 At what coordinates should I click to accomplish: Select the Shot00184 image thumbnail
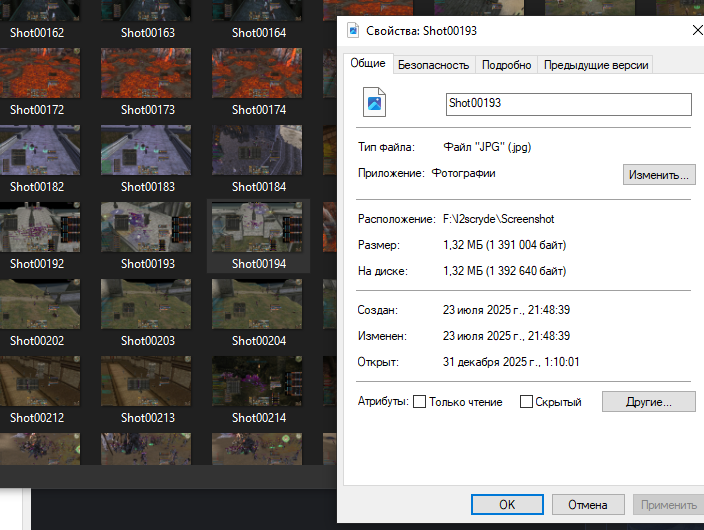pos(258,150)
